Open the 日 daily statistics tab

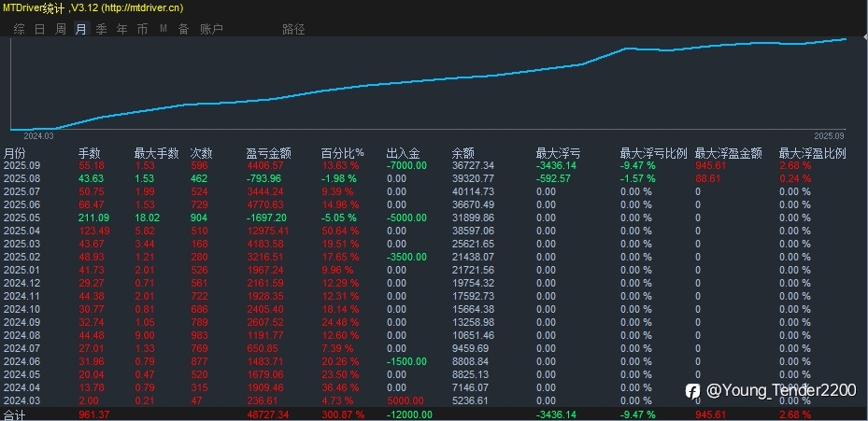pyautogui.click(x=40, y=29)
